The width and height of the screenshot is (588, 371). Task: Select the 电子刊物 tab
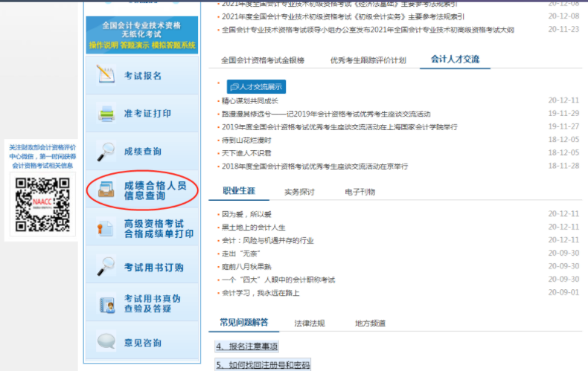coord(359,192)
